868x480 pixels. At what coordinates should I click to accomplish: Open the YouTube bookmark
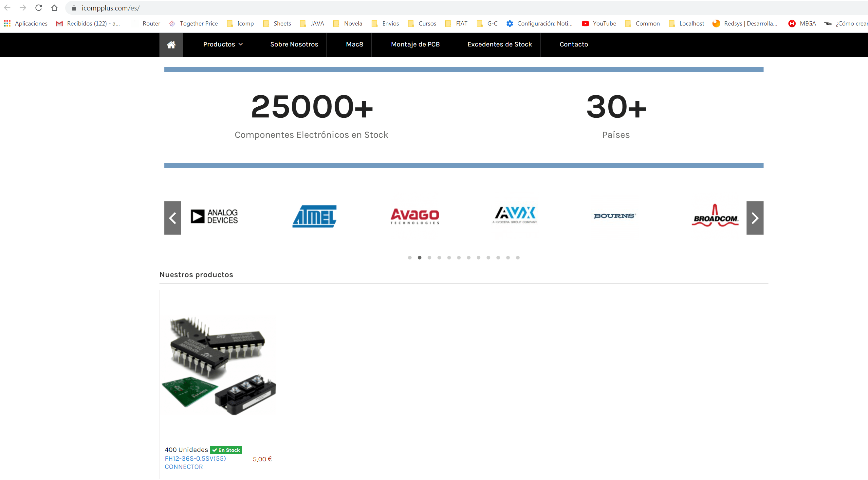599,23
